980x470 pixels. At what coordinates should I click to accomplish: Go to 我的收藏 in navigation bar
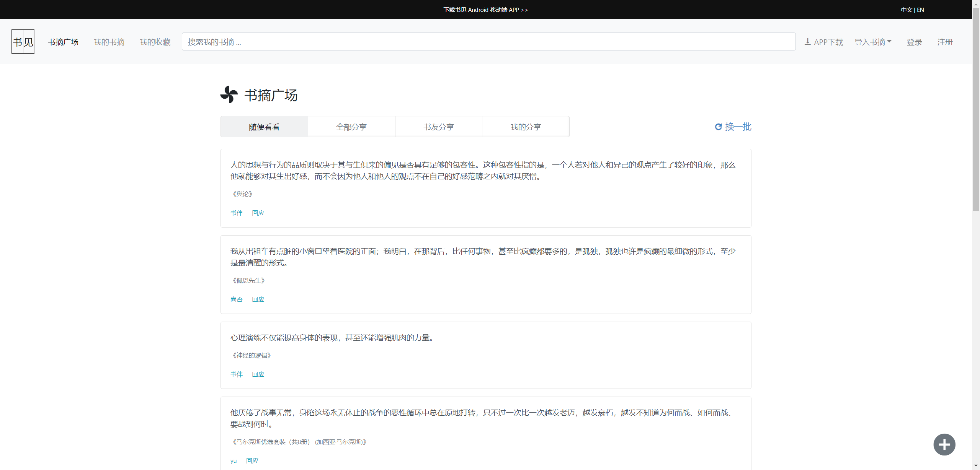(155, 42)
